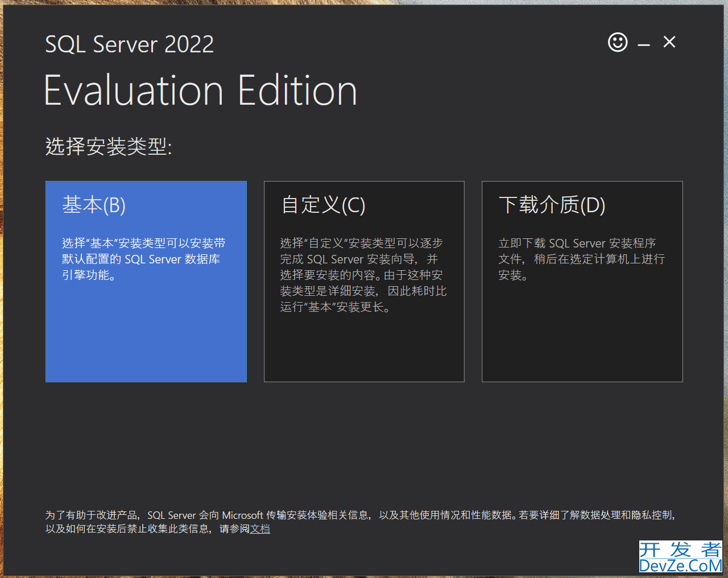
Task: Select the 基本(B) installation type
Action: click(x=146, y=282)
